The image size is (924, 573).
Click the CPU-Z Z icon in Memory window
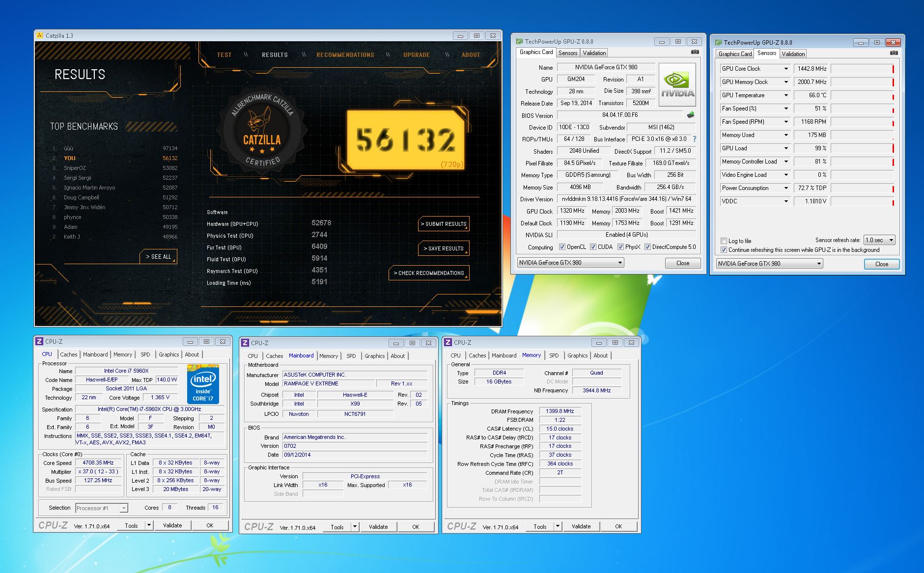(x=448, y=342)
